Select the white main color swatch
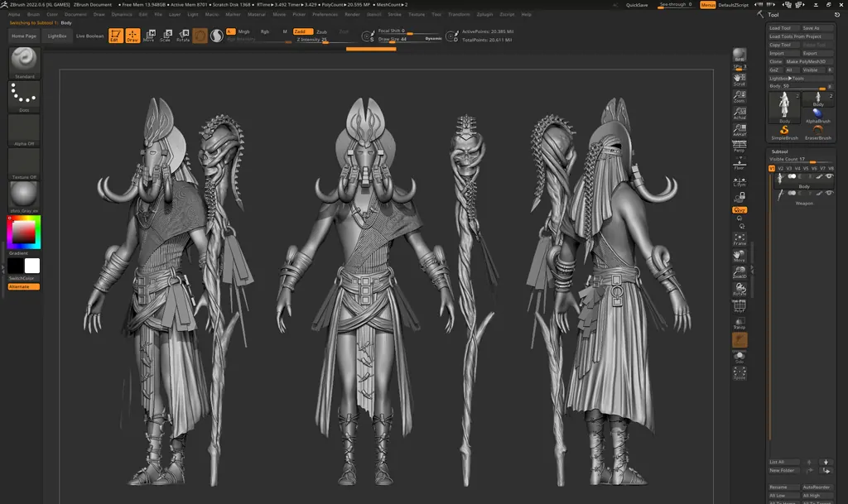This screenshot has height=504, width=848. click(32, 266)
